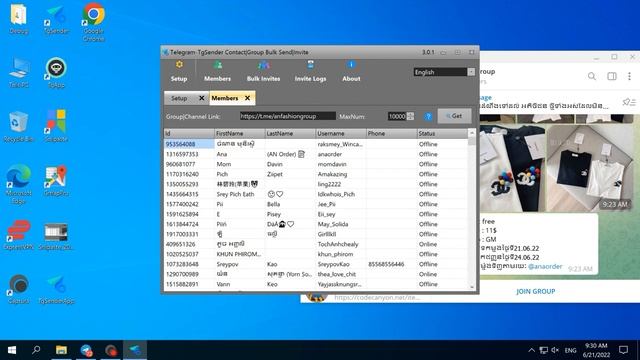
Task: Click the Group|Channel Link input field
Action: 288,116
